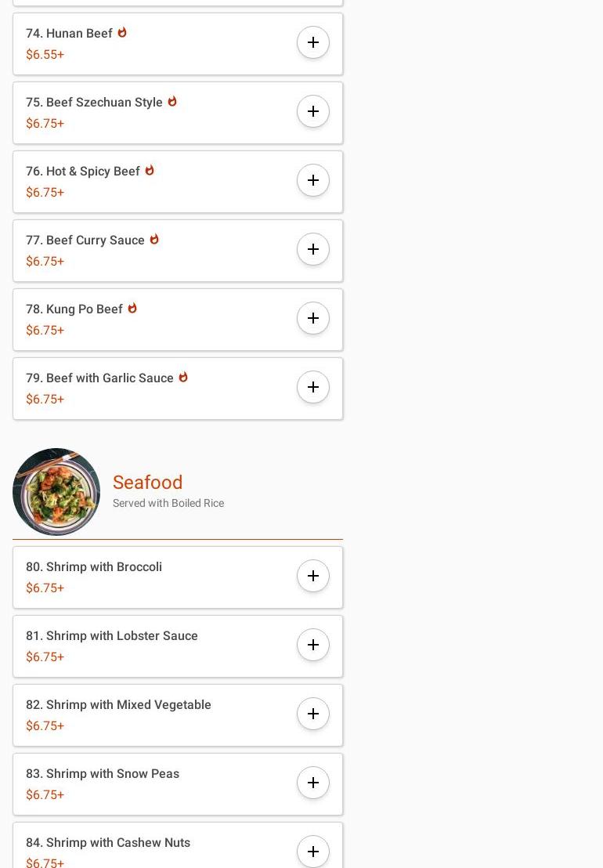This screenshot has width=603, height=868.
Task: Add Shrimp with Cashew Nuts item
Action: 313,851
